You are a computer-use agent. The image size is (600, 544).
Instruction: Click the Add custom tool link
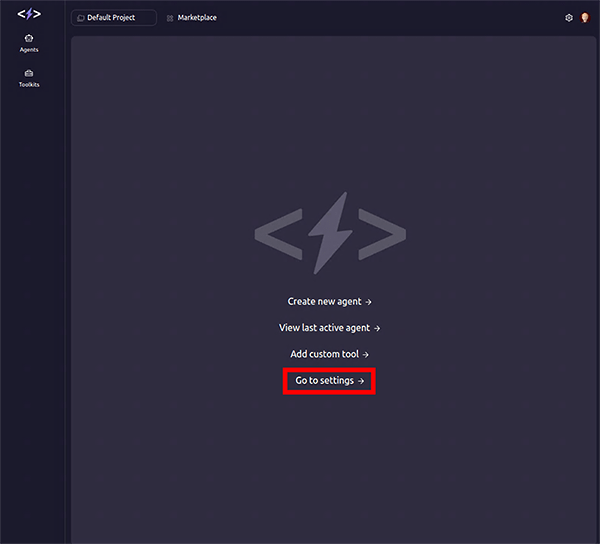(x=329, y=354)
